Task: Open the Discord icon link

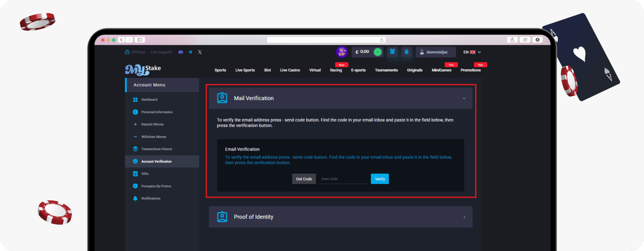Action: tap(181, 52)
